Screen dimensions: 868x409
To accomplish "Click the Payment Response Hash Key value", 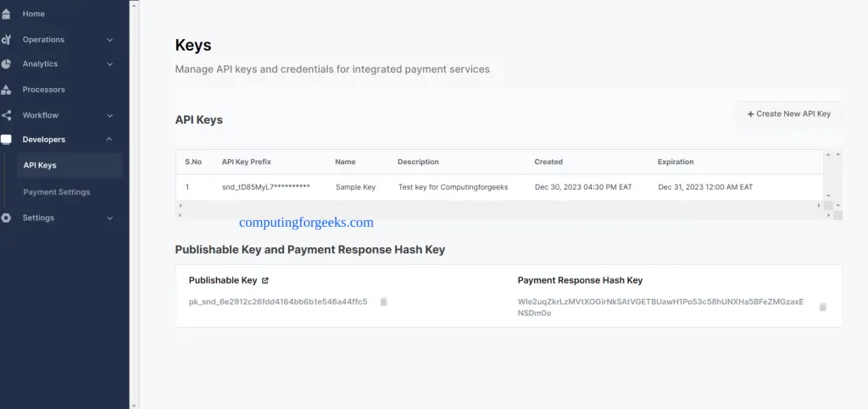I will tap(660, 307).
